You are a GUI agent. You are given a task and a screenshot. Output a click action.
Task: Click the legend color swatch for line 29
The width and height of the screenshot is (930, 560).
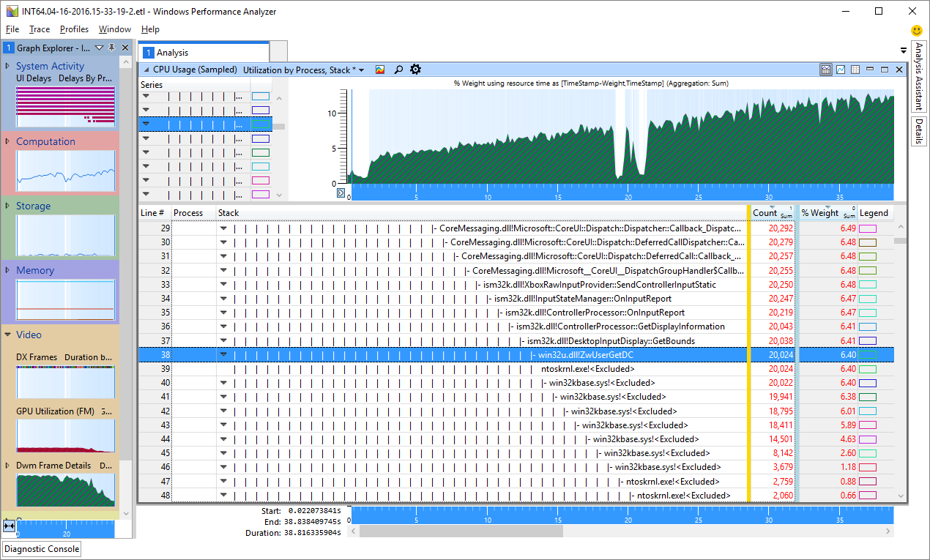click(868, 228)
